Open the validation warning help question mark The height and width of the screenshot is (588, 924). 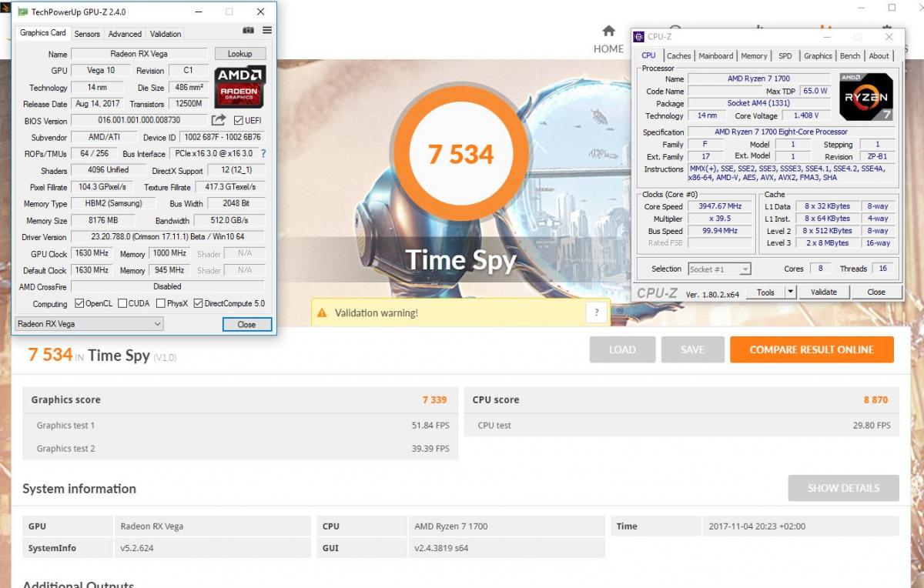[596, 312]
